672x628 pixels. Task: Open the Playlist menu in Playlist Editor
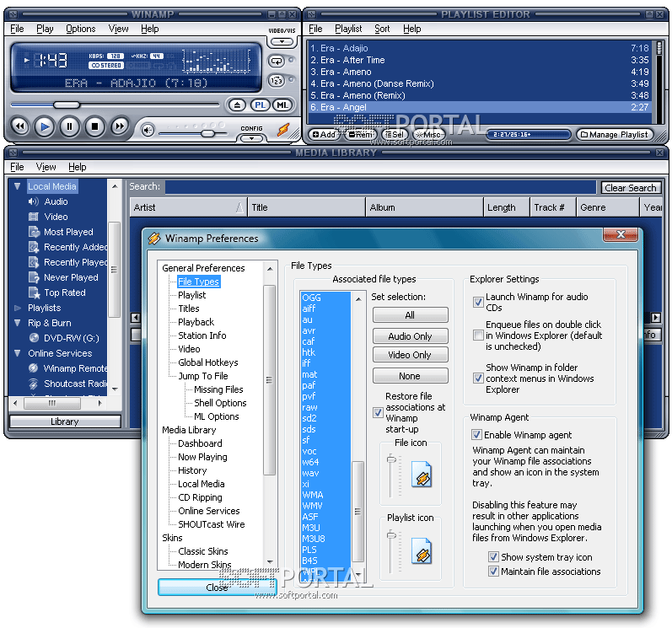(x=348, y=29)
